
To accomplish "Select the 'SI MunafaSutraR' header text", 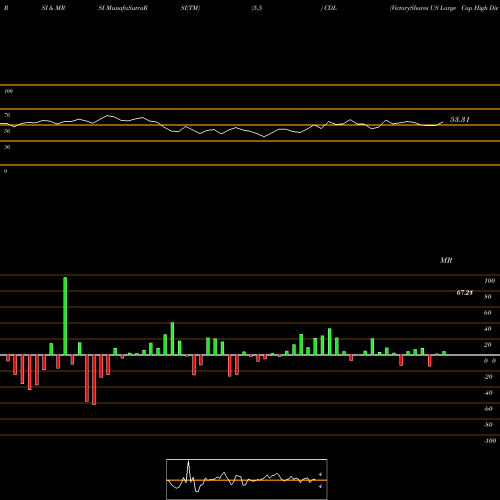I will (x=123, y=8).
